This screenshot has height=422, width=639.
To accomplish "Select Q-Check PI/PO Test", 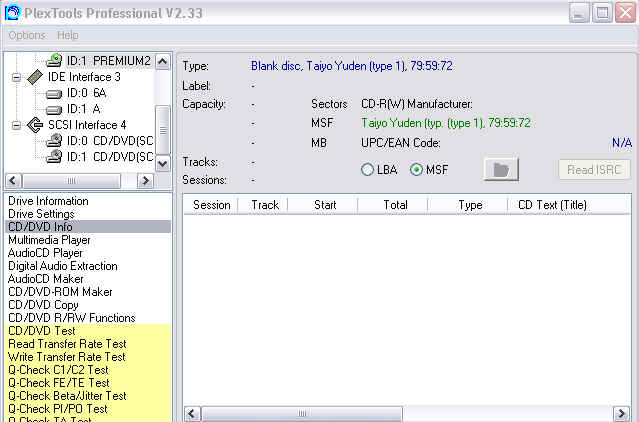I will pos(88,409).
